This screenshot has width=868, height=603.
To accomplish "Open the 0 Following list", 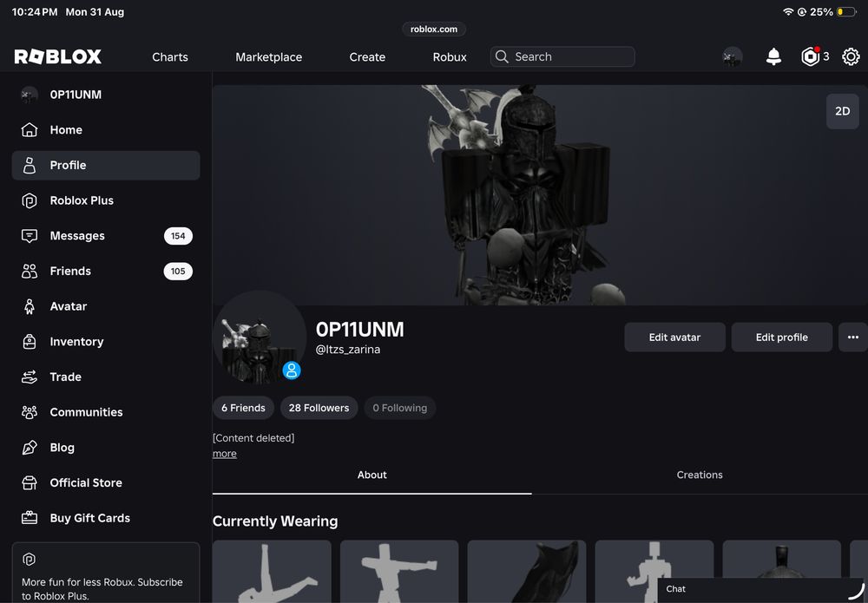I will [x=399, y=408].
